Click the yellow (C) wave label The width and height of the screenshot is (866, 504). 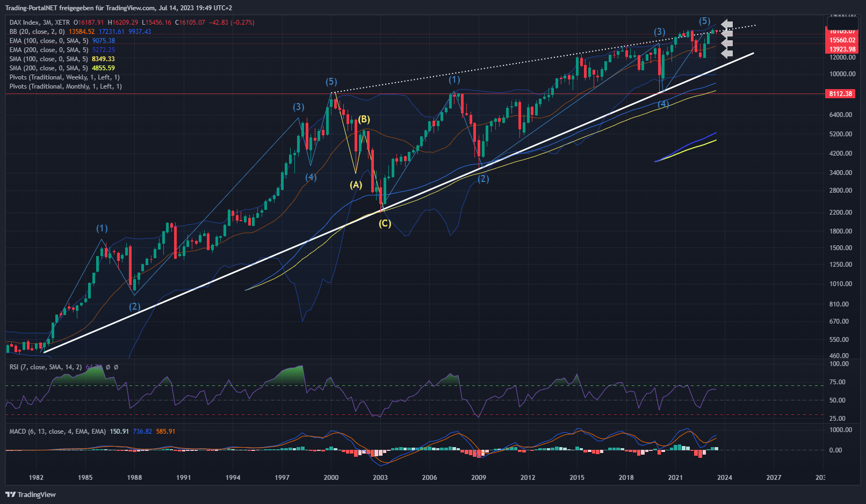tap(385, 223)
